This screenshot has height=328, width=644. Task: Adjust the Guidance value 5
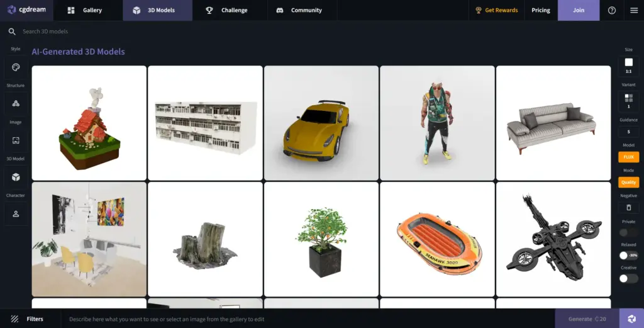click(628, 132)
